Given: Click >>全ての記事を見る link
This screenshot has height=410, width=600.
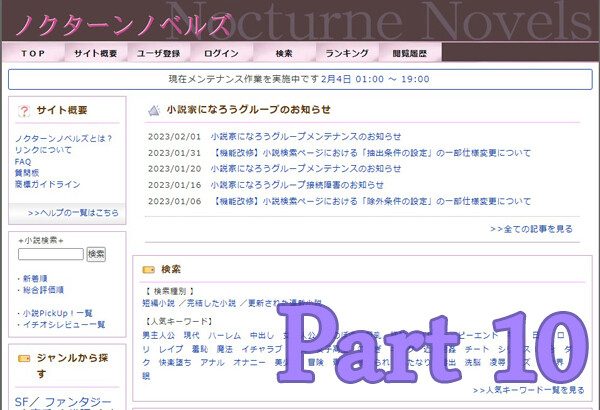Looking at the screenshot, I should coord(532,229).
